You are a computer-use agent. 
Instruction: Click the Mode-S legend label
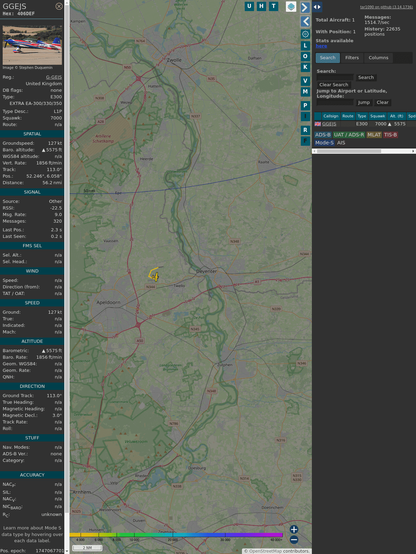click(x=324, y=143)
